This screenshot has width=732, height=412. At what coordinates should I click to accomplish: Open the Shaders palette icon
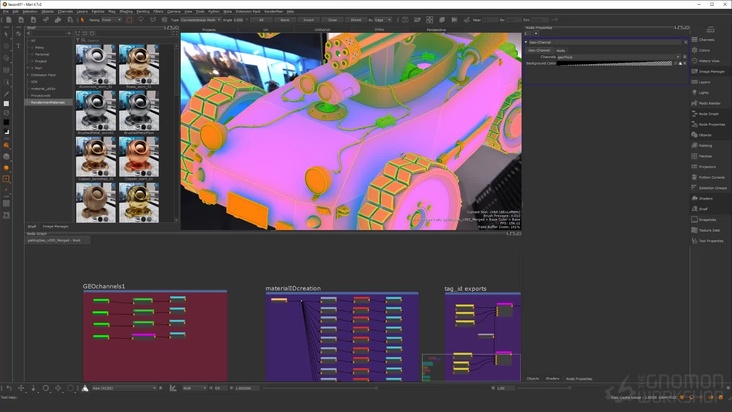coord(693,198)
